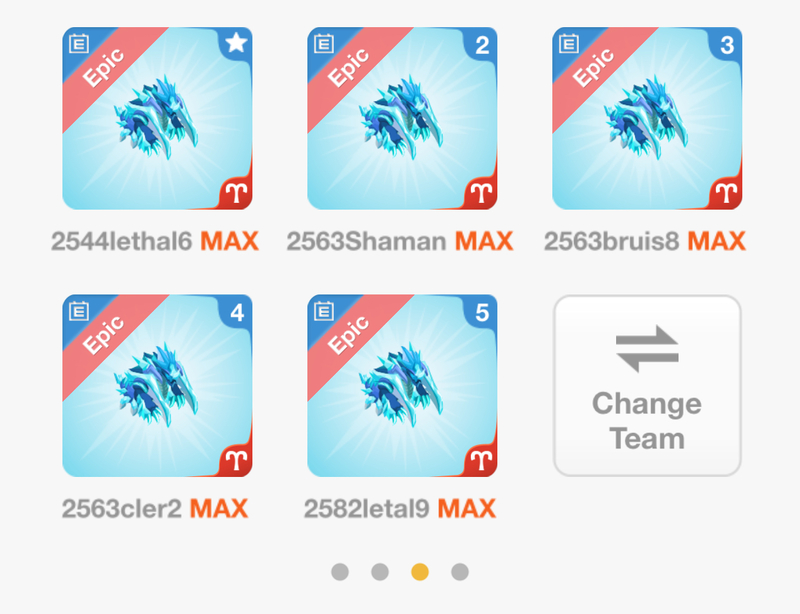
Task: Click the Change Team button
Action: click(x=647, y=386)
